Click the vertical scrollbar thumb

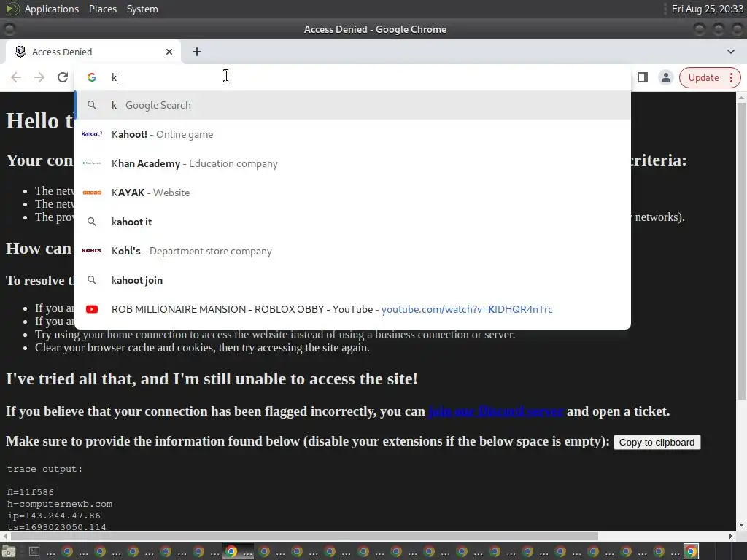[741, 251]
